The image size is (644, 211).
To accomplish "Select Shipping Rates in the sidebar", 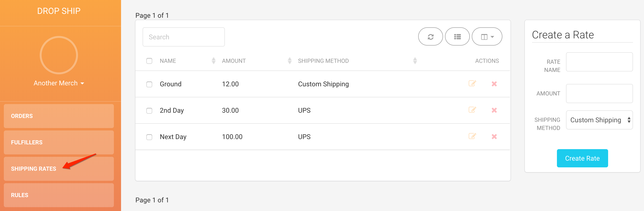I will click(59, 169).
